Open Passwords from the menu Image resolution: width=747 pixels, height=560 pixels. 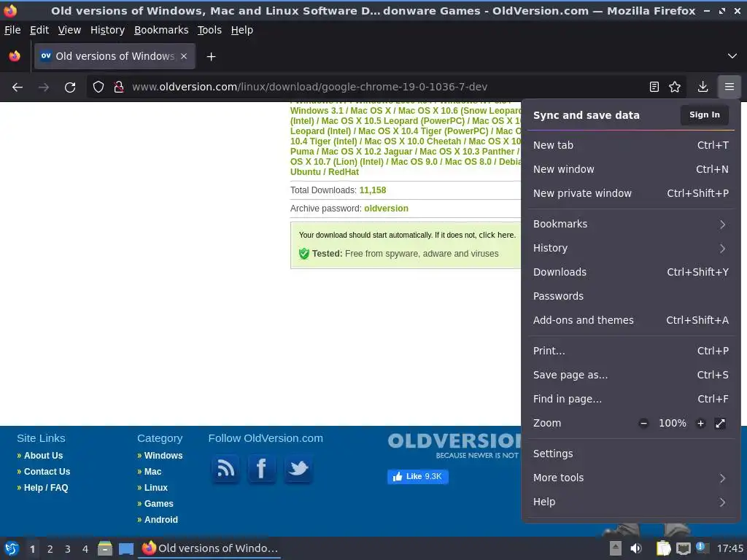(x=631, y=296)
